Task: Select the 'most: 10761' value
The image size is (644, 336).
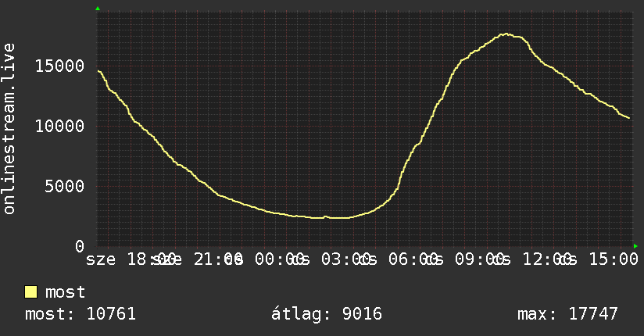Action: pyautogui.click(x=80, y=314)
